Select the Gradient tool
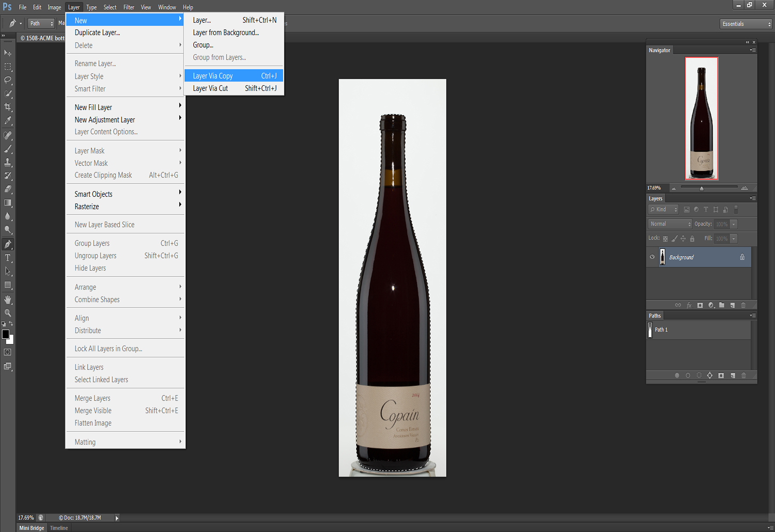The image size is (775, 532). coord(8,202)
